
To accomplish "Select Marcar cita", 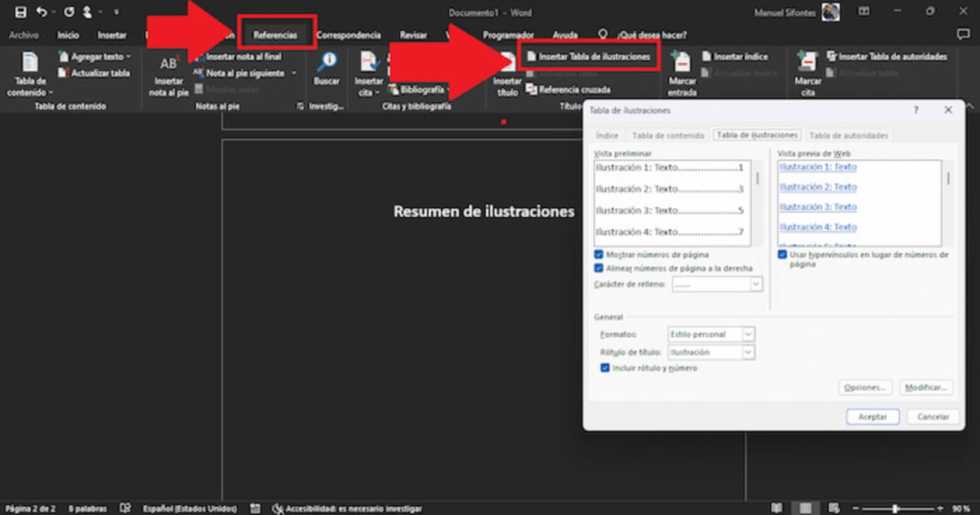I will click(x=808, y=78).
